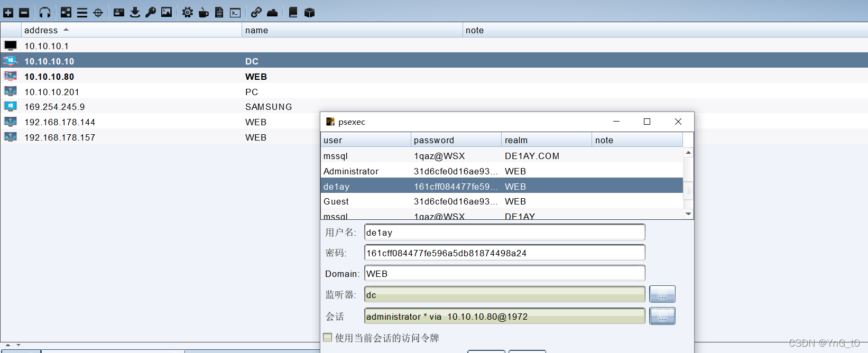The image size is (868, 353).
Task: Click the connect to team server plus icon
Action: point(8,12)
